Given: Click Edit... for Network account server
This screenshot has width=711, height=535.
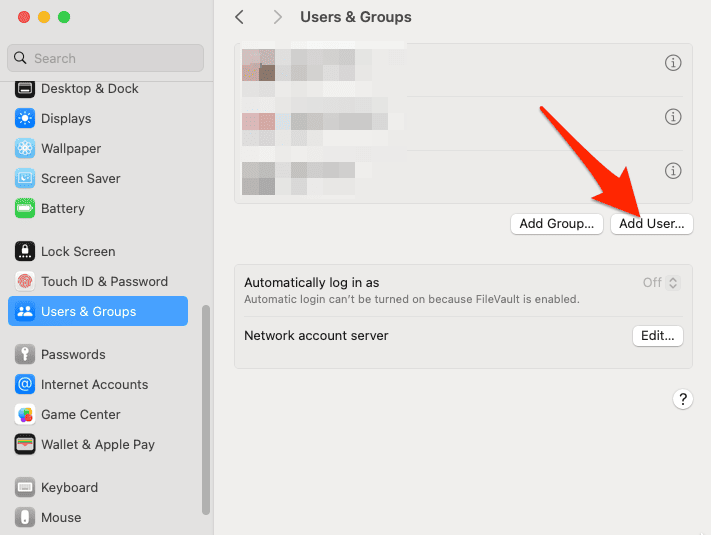Looking at the screenshot, I should [657, 336].
